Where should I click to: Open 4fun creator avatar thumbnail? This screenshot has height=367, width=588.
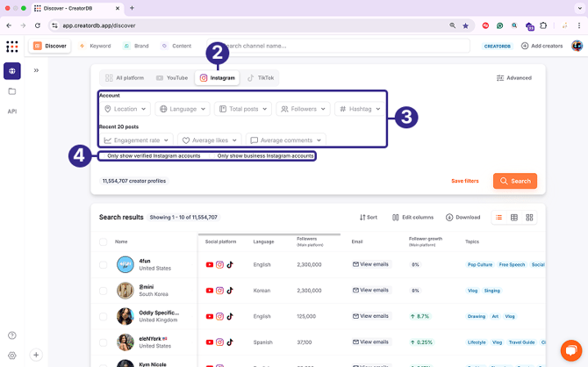pos(125,264)
